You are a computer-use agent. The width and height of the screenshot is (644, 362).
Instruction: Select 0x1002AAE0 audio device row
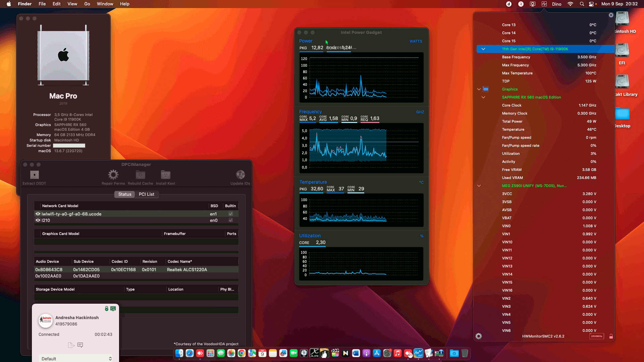click(136, 276)
